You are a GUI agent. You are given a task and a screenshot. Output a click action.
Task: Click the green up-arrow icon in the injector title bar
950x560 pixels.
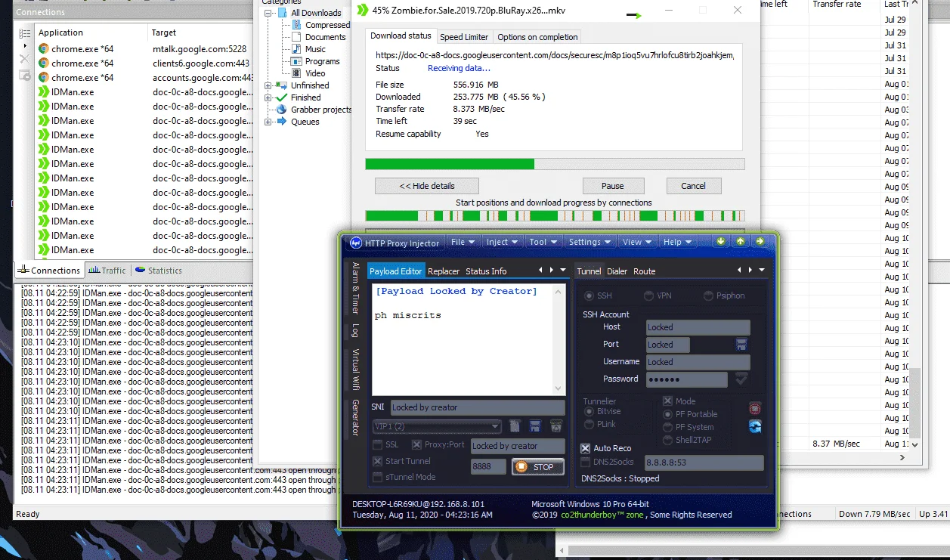coord(740,242)
